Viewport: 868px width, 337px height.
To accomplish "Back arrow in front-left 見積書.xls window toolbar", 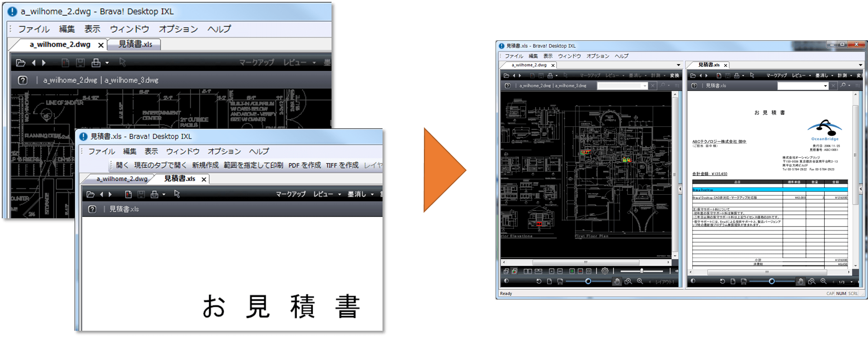I will click(x=102, y=194).
